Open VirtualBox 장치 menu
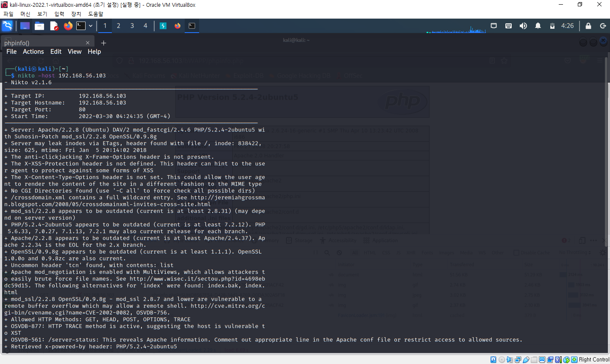The height and width of the screenshot is (364, 610). (76, 14)
